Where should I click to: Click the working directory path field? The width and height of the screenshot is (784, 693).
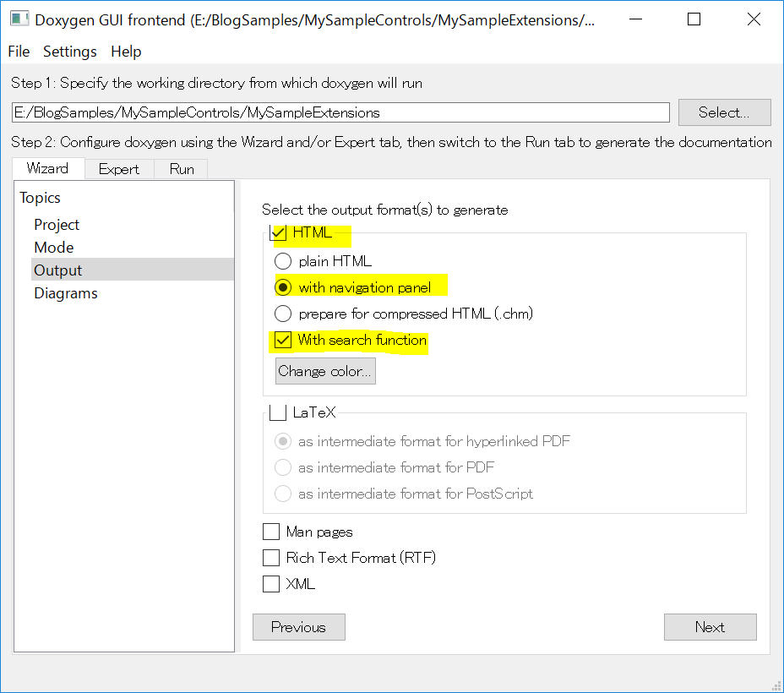(x=340, y=112)
